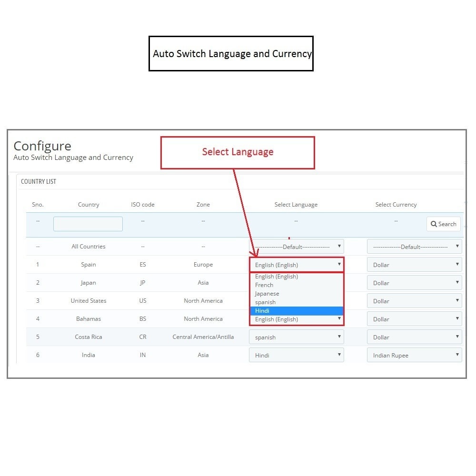Choose English (English) in the open language list

(296, 277)
